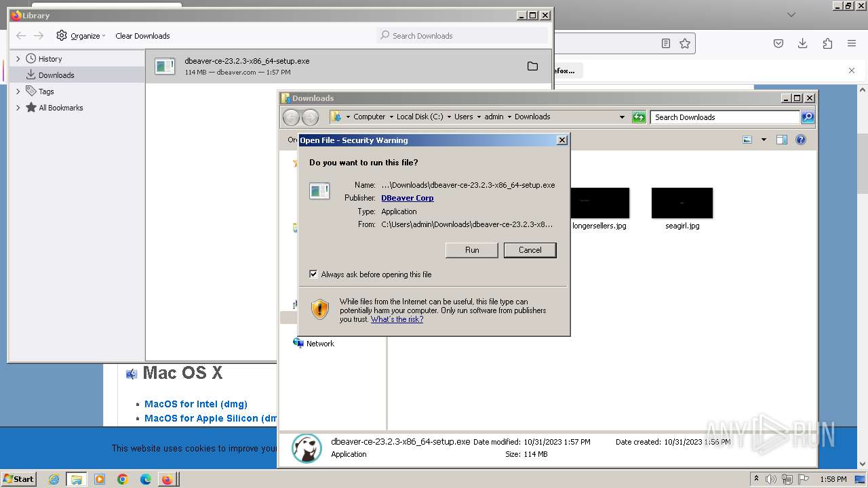Open the File Explorer taskbar button
868x488 pixels.
click(x=77, y=479)
